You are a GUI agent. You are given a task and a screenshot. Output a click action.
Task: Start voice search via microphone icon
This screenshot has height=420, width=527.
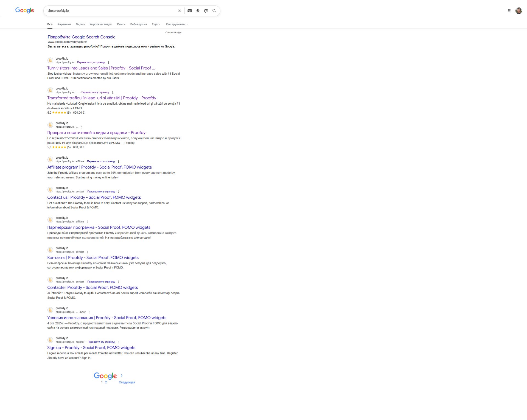(x=198, y=11)
